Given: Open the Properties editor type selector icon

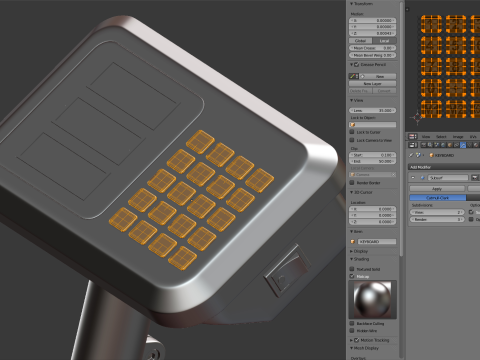Looking at the screenshot, I should coord(413,145).
